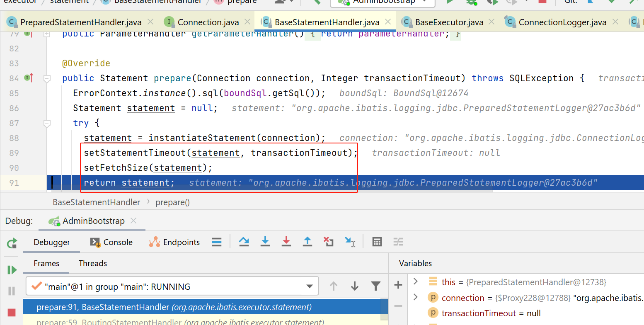Screen dimensions: 644x325
Task: Click the red Force Step Into icon
Action: pyautogui.click(x=286, y=242)
